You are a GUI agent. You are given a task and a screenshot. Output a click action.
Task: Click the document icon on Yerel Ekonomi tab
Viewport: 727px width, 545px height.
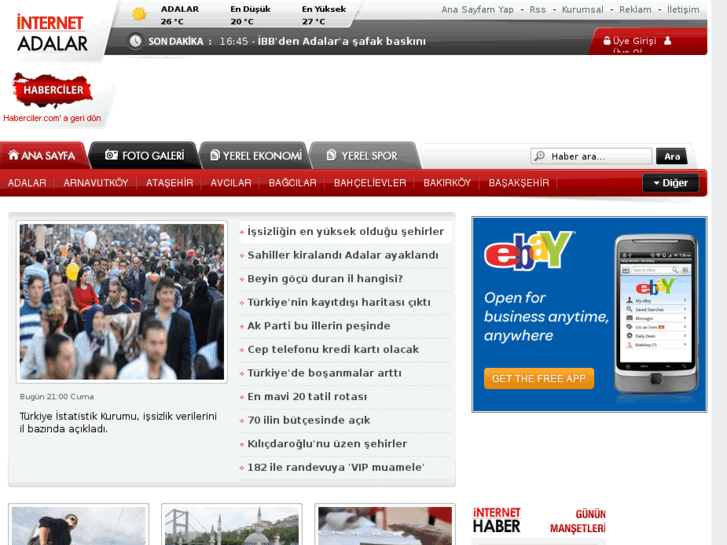click(x=215, y=155)
